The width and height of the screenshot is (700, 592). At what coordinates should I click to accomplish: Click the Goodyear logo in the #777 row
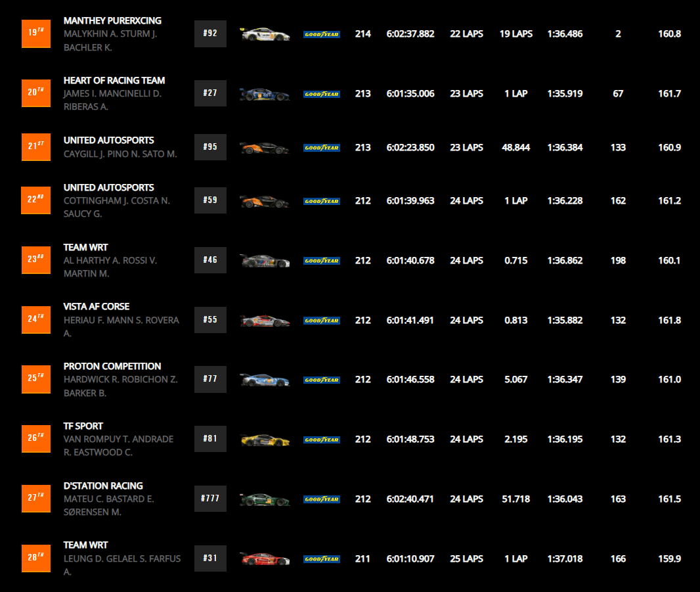[321, 499]
